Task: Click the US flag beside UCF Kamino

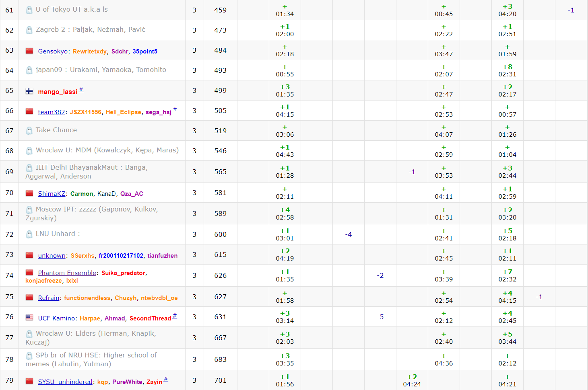Action: click(x=29, y=318)
